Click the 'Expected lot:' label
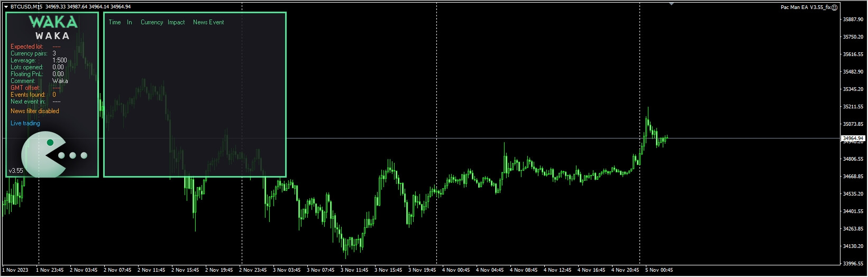The image size is (868, 277). tap(27, 47)
